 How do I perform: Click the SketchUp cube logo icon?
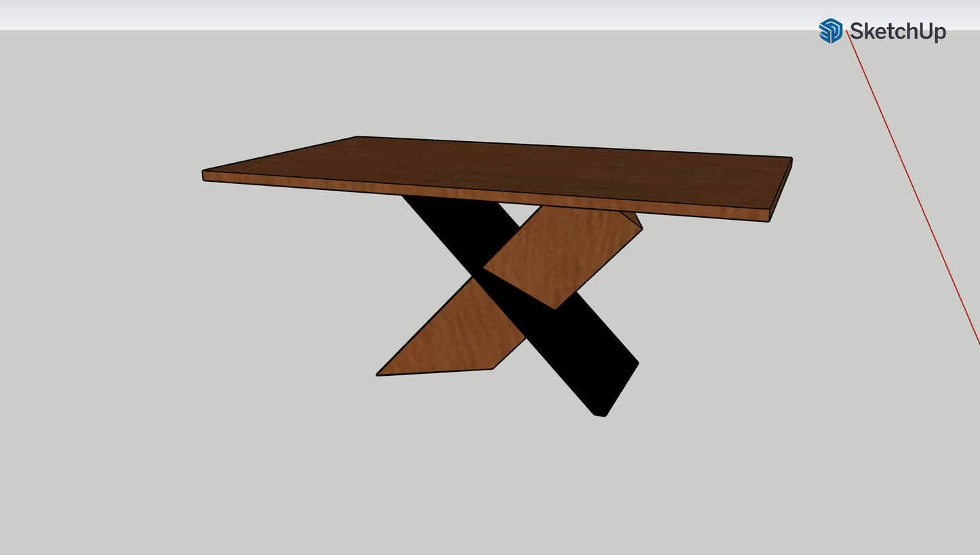click(831, 31)
